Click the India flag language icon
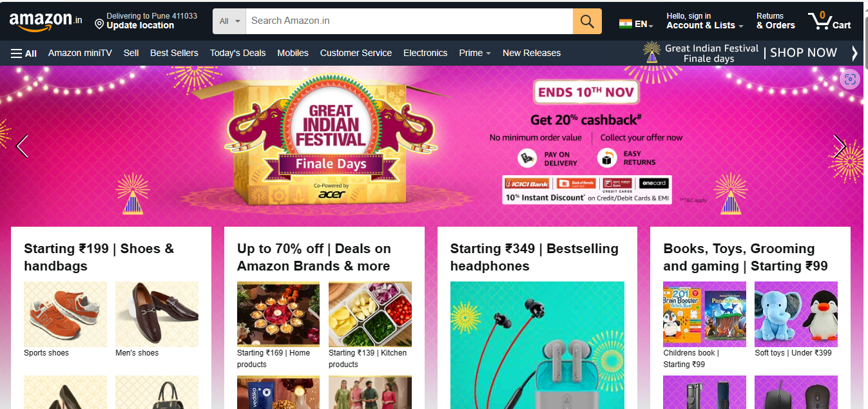Screen dimensions: 868x409 click(625, 24)
